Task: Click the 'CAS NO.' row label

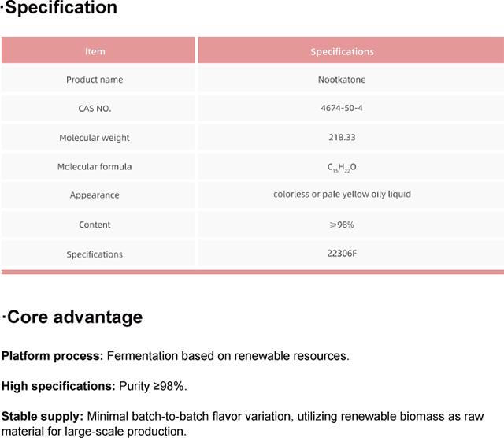Action: 94,109
